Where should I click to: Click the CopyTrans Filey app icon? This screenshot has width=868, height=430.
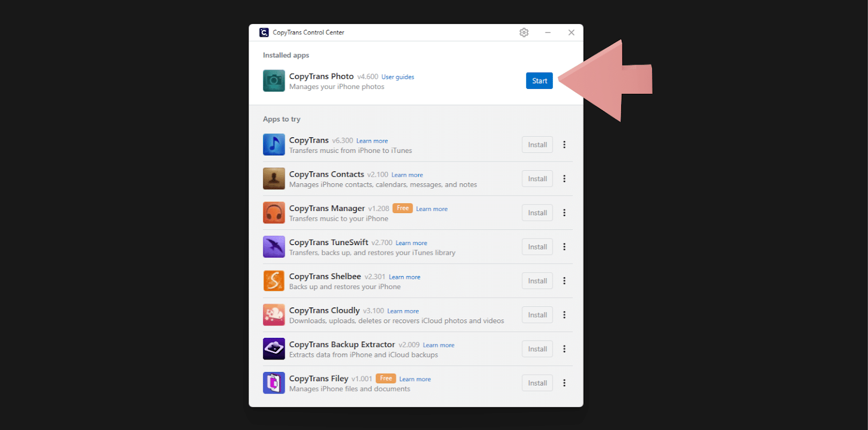coord(274,383)
